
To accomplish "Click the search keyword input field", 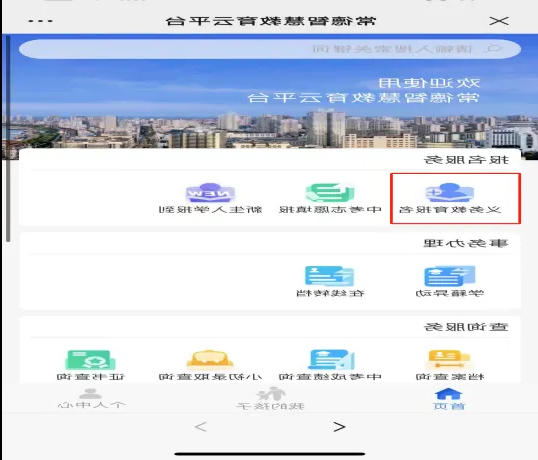I will 270,49.
